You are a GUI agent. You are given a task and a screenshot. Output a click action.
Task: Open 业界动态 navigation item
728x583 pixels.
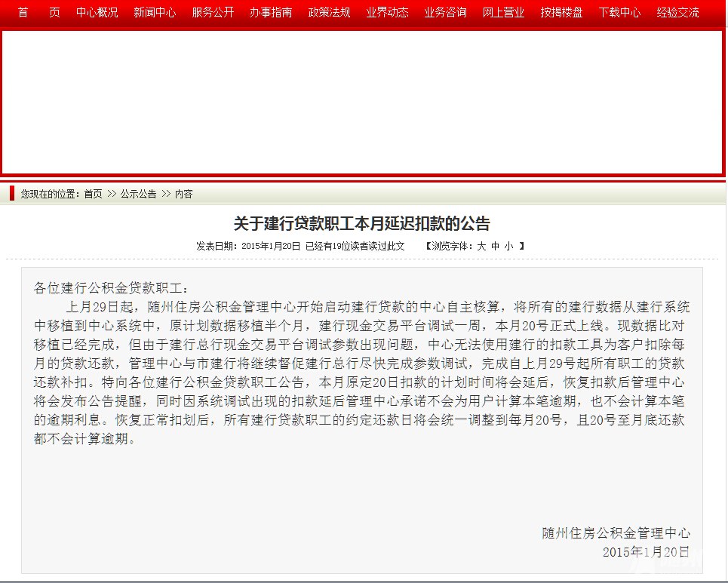387,13
